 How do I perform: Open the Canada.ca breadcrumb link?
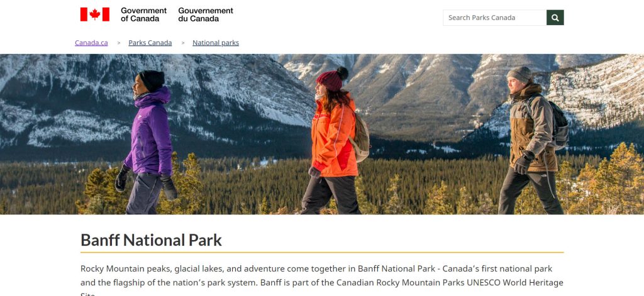(91, 43)
